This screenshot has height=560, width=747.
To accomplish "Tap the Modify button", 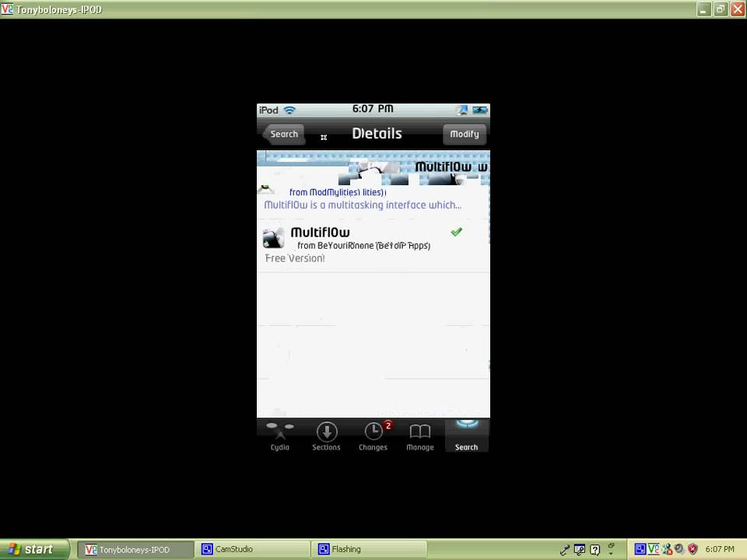I will pos(465,135).
